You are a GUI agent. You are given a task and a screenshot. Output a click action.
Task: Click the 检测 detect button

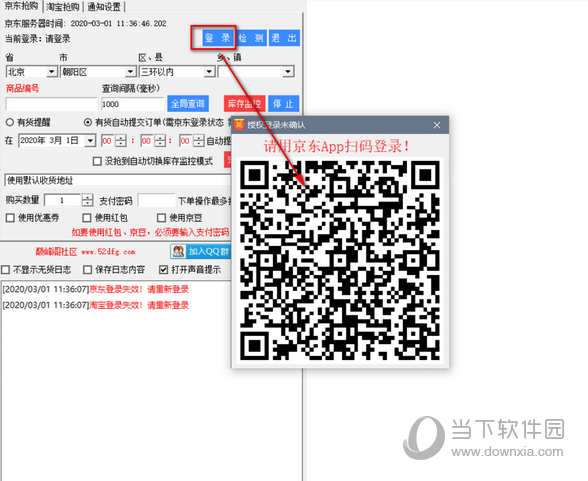click(x=251, y=38)
